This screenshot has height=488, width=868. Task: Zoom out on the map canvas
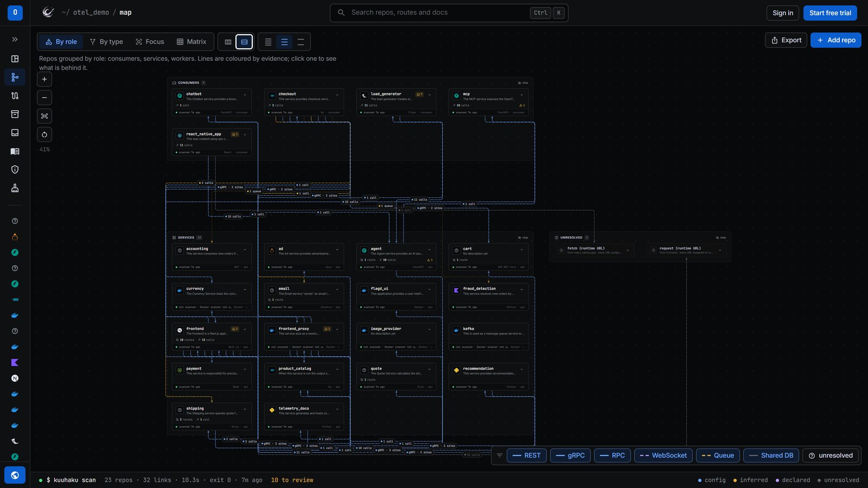(x=44, y=98)
